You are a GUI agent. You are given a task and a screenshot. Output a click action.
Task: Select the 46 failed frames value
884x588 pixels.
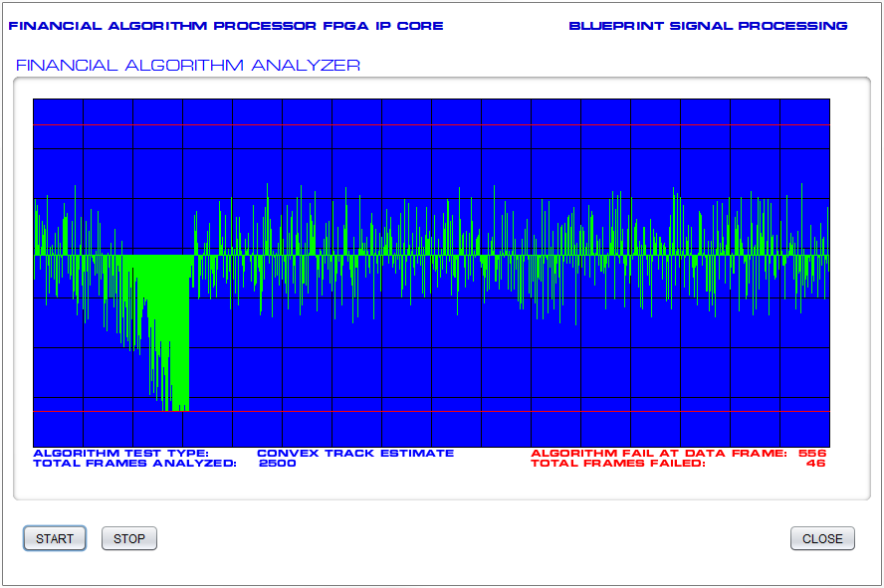816,463
